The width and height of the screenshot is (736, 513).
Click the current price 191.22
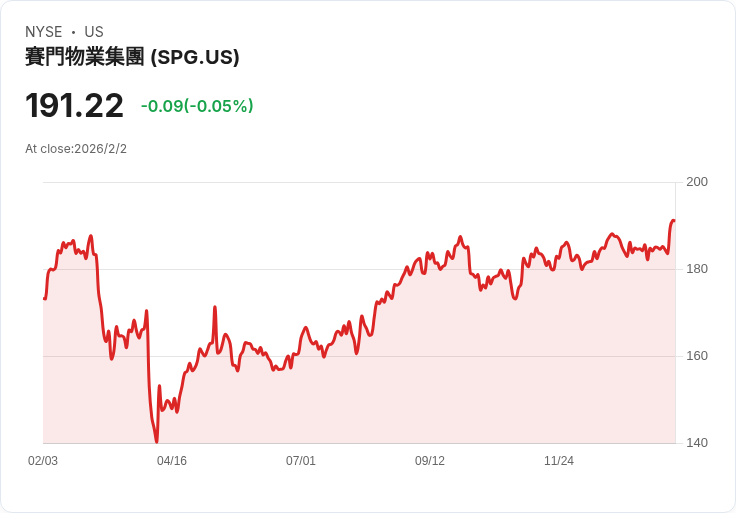tap(74, 106)
